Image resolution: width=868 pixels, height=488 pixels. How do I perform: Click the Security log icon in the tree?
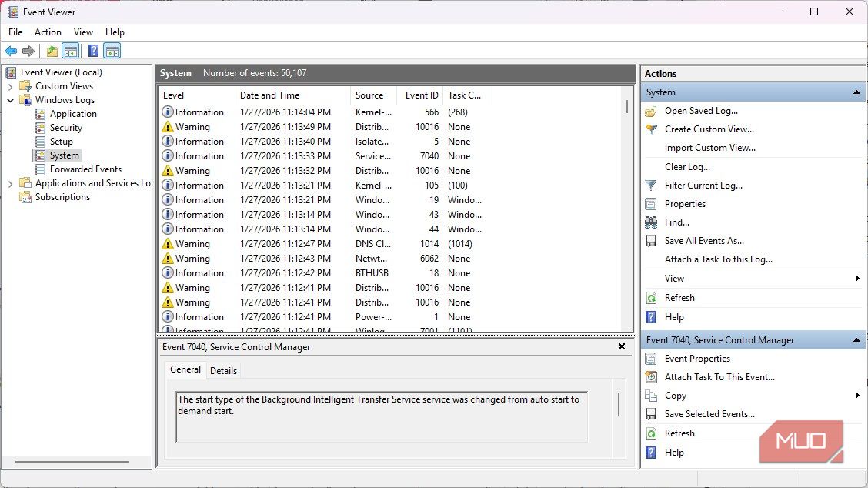click(x=41, y=128)
